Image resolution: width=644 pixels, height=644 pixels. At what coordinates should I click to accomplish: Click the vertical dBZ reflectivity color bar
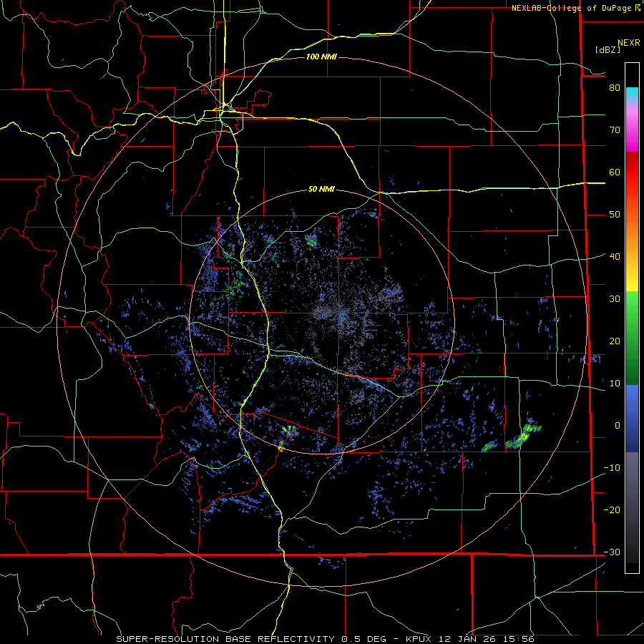(632, 318)
